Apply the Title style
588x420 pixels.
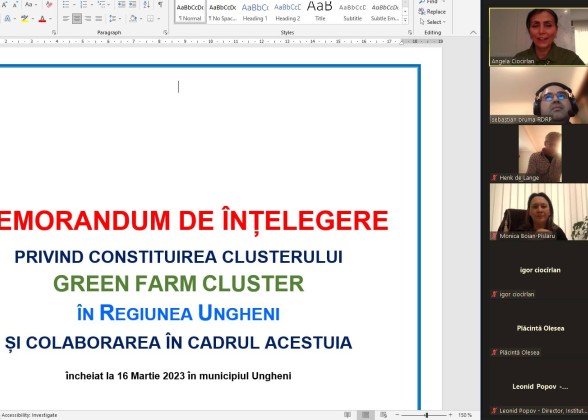pos(320,12)
